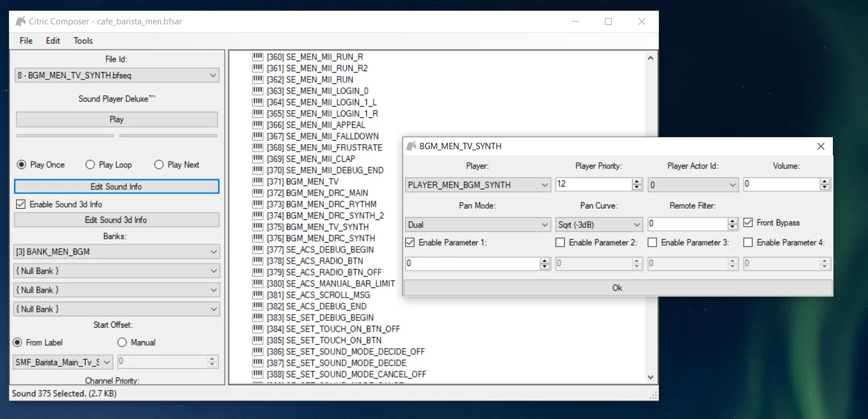This screenshot has width=868, height=419.
Task: Click the piano icon for SE_SET_TOUCH_ON_BTN
Action: pyautogui.click(x=258, y=340)
